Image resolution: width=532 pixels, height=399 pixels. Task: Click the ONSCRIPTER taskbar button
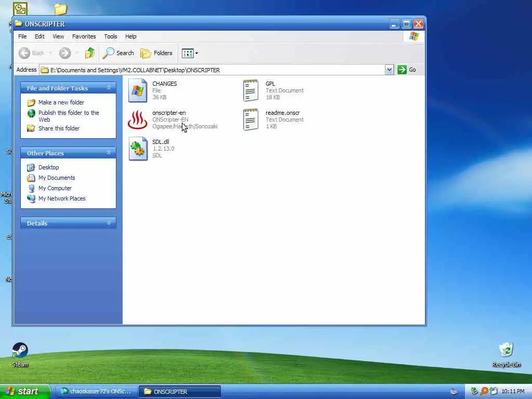click(180, 392)
